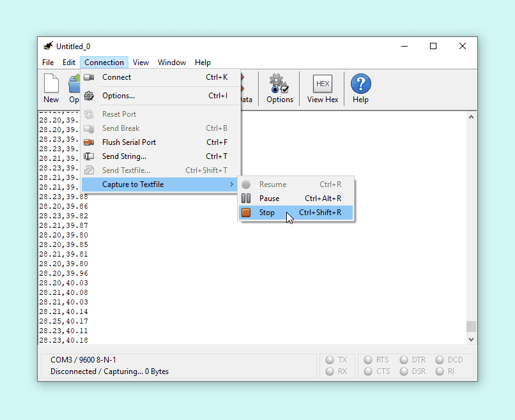Screen dimensions: 515x420
Task: Click the scrollbar up arrow
Action: [471, 117]
